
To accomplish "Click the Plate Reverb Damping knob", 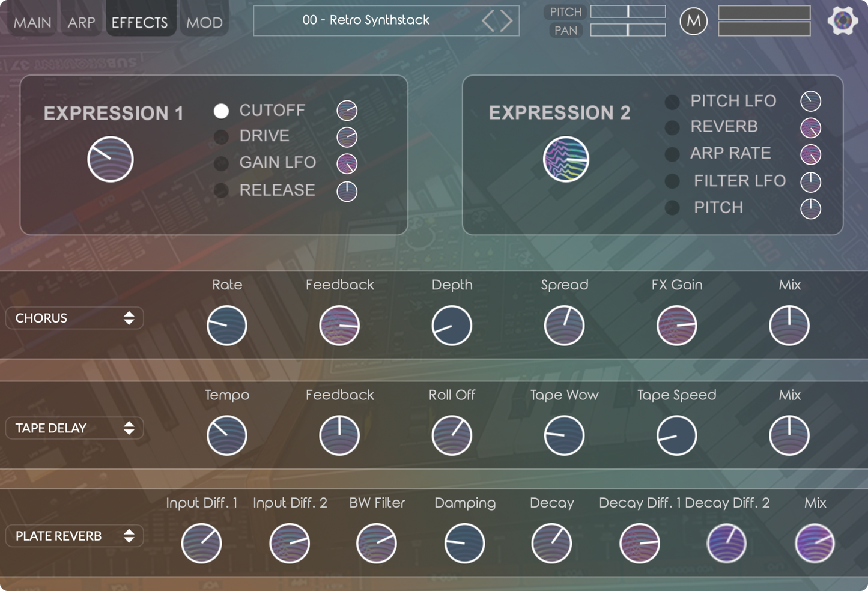I will (464, 544).
